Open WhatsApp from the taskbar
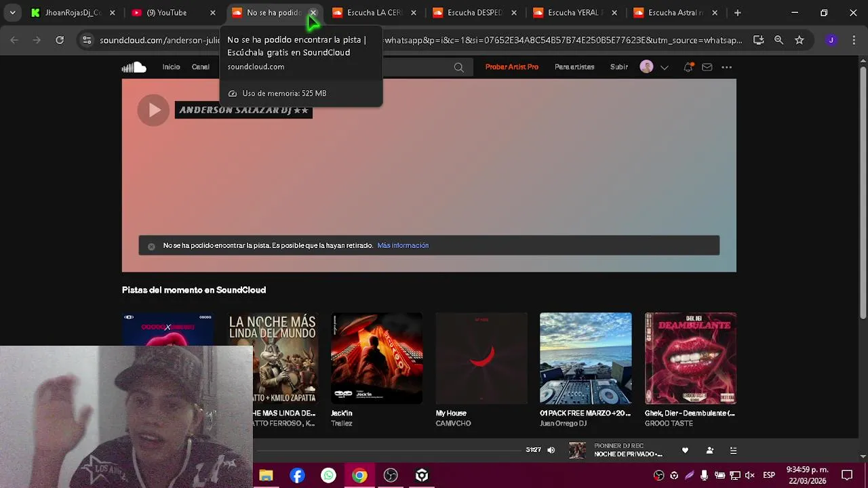Viewport: 868px width, 488px height. tap(328, 476)
